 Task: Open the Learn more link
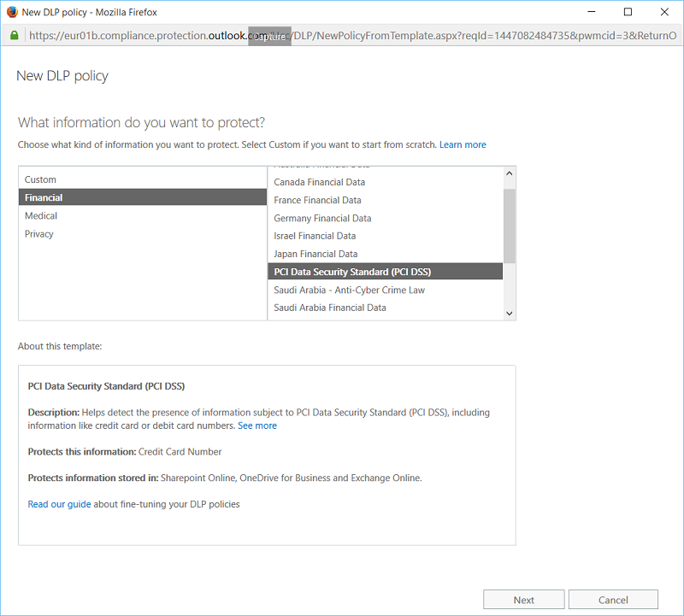point(463,144)
